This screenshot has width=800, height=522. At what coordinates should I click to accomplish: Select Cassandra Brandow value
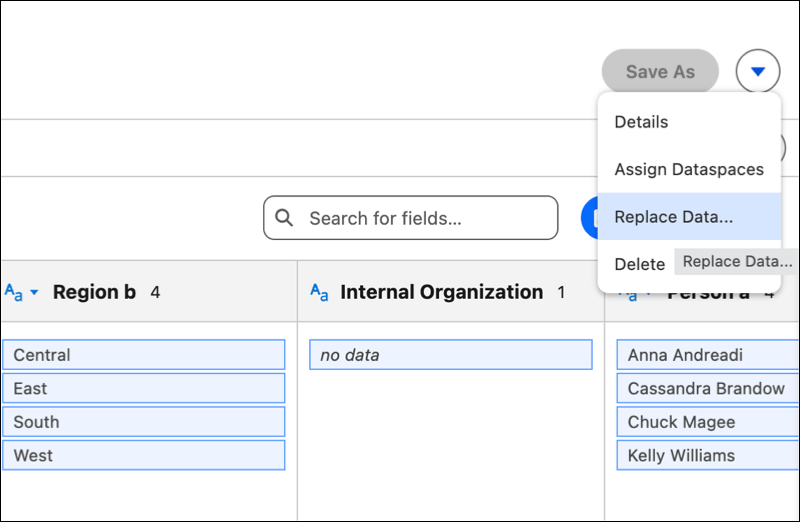pos(708,388)
